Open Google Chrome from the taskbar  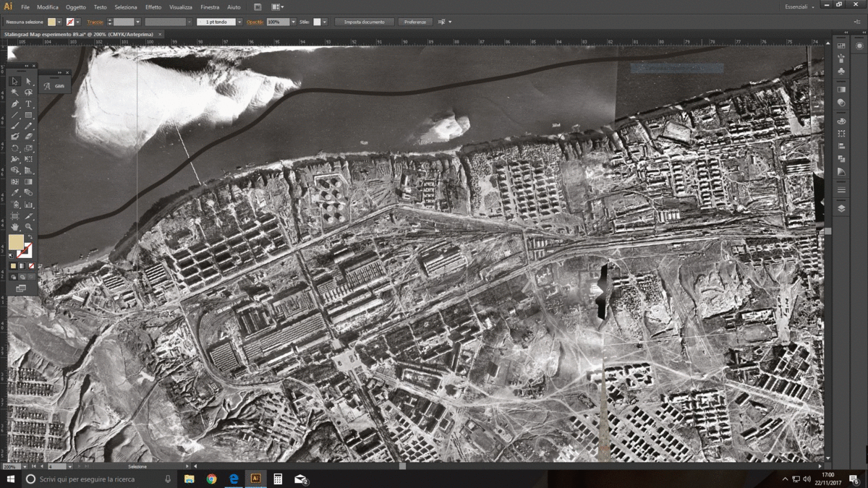tap(211, 479)
